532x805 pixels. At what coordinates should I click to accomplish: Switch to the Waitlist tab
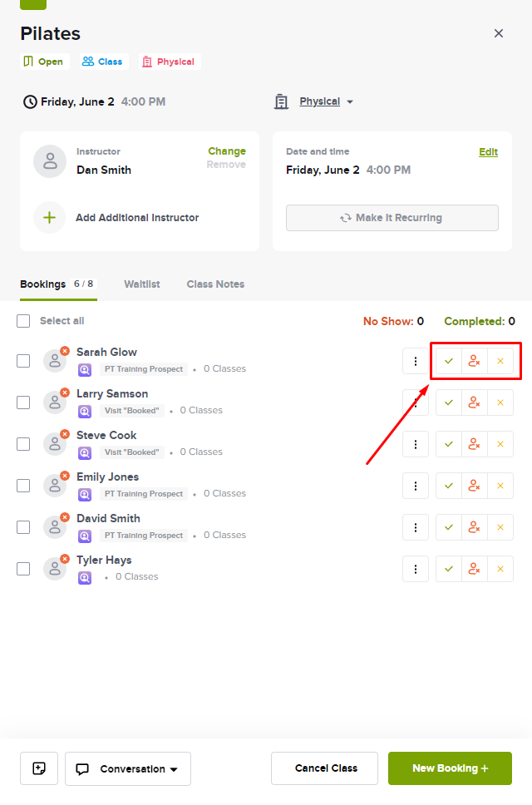click(142, 284)
